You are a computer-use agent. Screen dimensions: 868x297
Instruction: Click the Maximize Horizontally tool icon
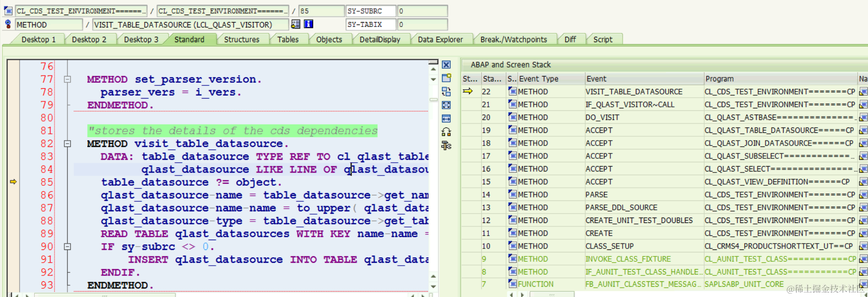pyautogui.click(x=446, y=119)
